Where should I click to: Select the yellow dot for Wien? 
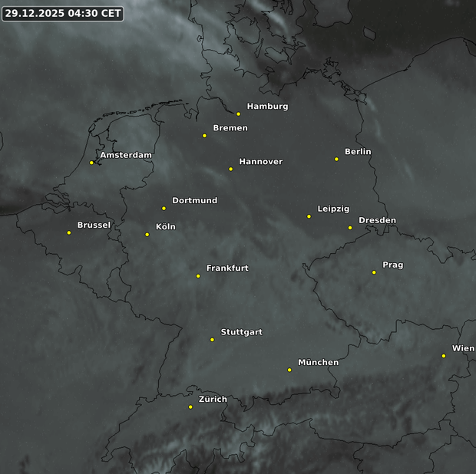444,356
